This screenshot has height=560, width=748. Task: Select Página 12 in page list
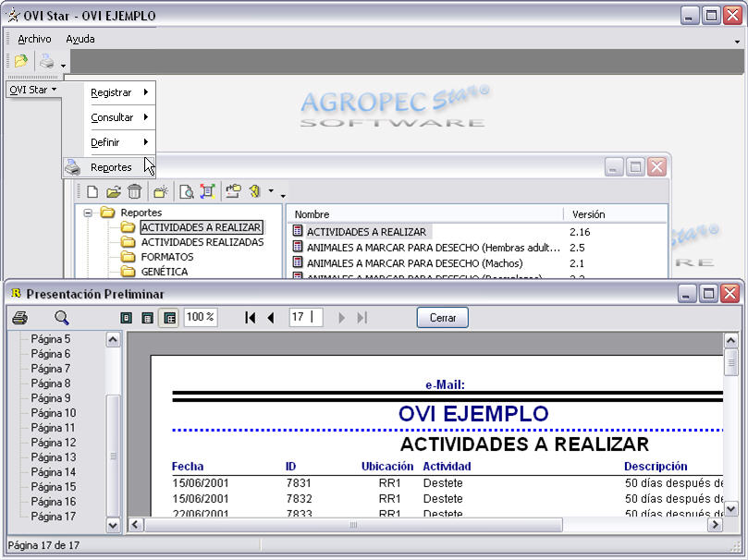[x=54, y=443]
